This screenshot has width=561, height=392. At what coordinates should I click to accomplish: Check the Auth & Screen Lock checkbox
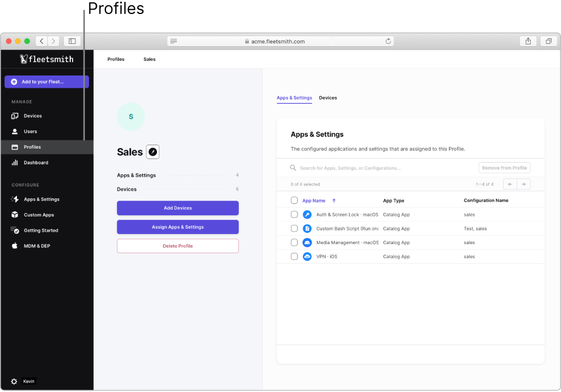(294, 215)
